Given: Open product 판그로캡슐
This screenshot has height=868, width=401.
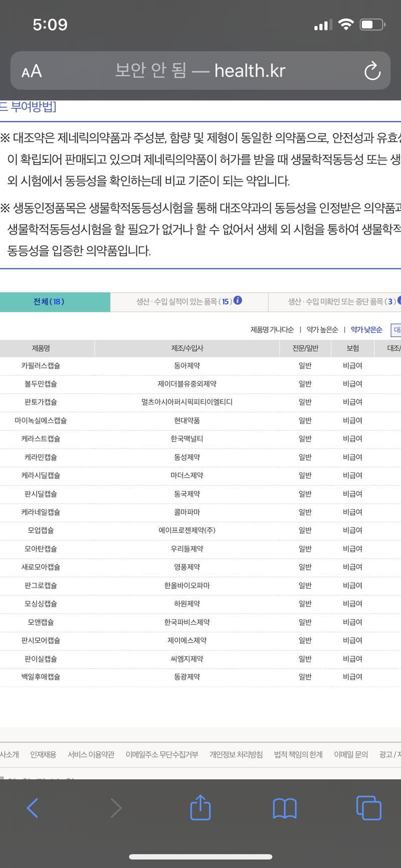Looking at the screenshot, I should click(x=41, y=585).
